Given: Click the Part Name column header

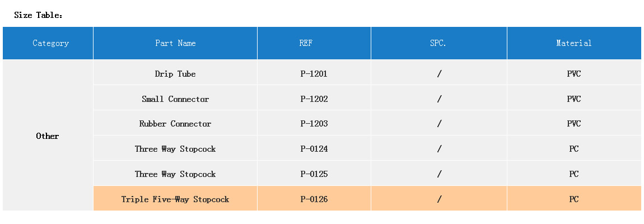Looking at the screenshot, I should point(175,43).
